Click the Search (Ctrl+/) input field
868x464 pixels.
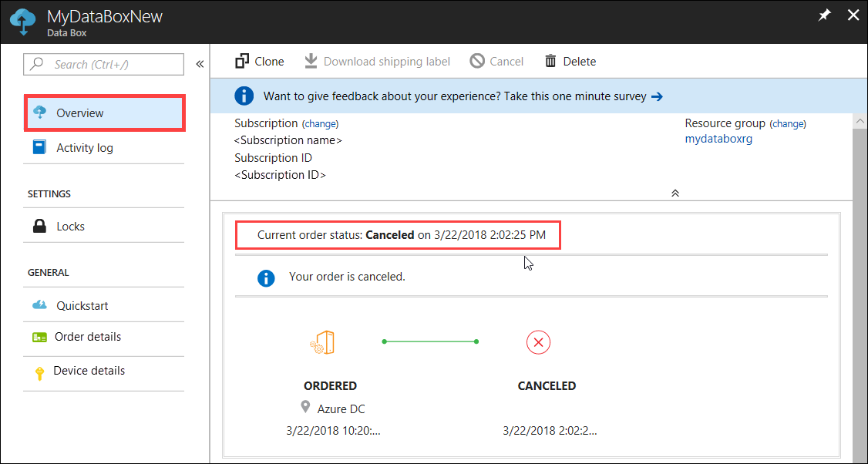coord(103,64)
